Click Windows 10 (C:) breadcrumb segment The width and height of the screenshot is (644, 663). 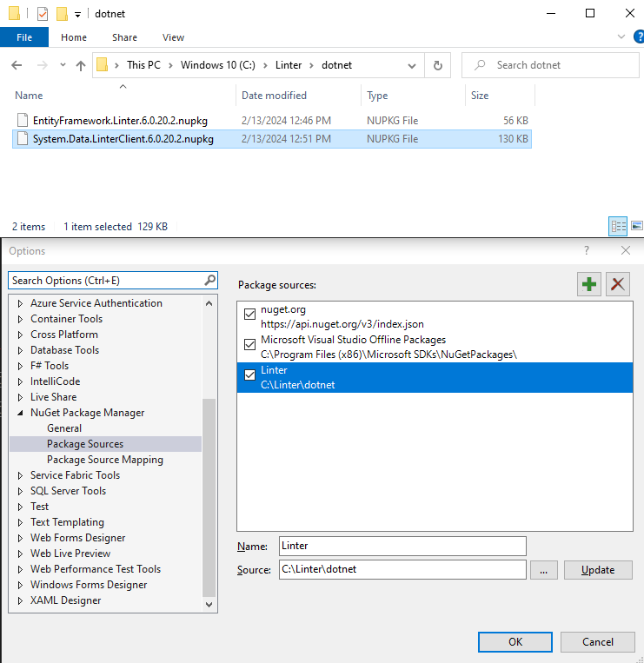click(x=218, y=65)
